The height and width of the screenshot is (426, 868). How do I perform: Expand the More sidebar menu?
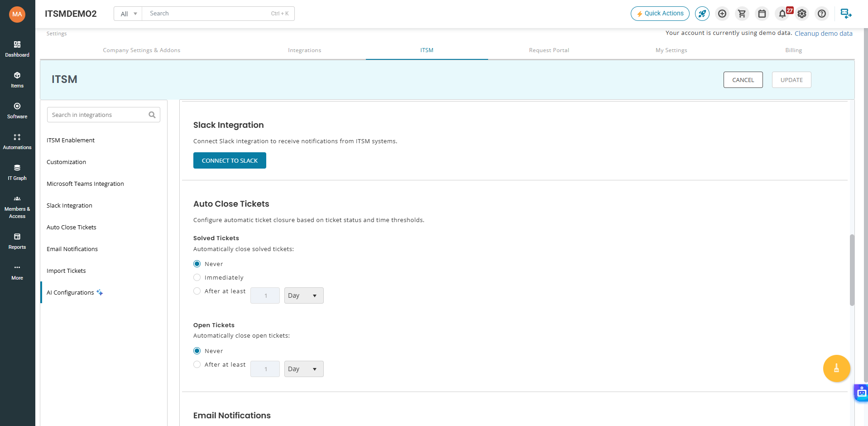(x=17, y=272)
